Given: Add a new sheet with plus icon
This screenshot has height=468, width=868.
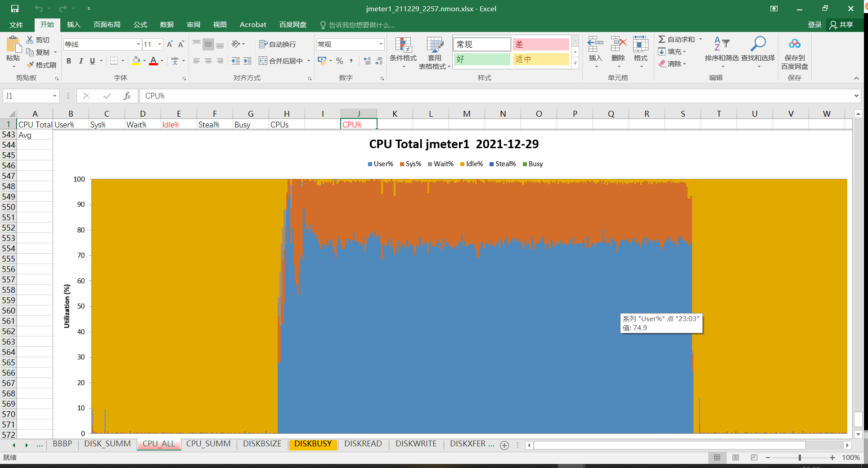Looking at the screenshot, I should tap(504, 445).
